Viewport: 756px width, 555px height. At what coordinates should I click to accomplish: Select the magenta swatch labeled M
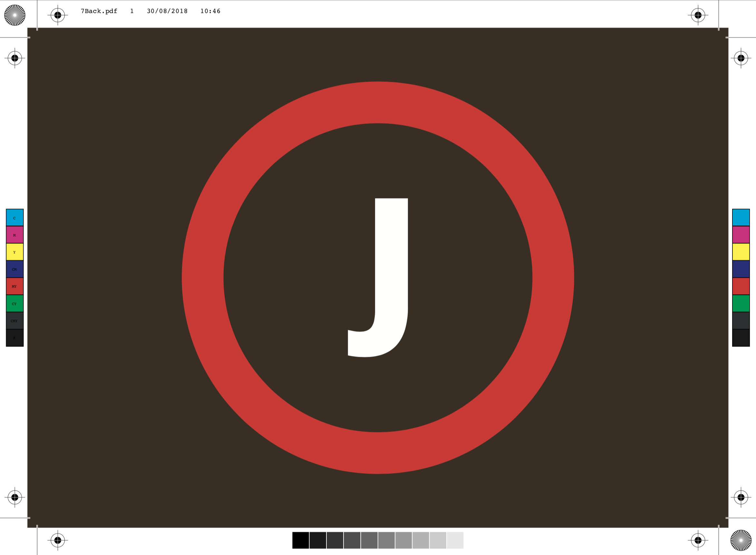click(x=15, y=235)
